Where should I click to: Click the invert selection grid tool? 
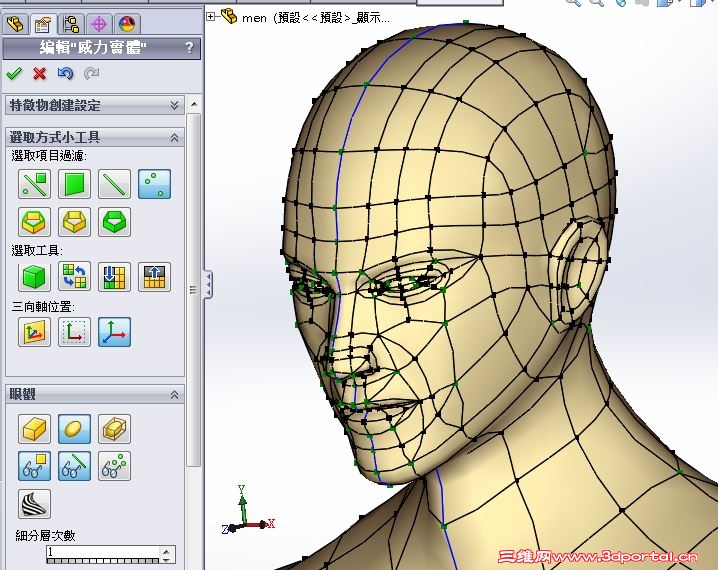pos(74,277)
